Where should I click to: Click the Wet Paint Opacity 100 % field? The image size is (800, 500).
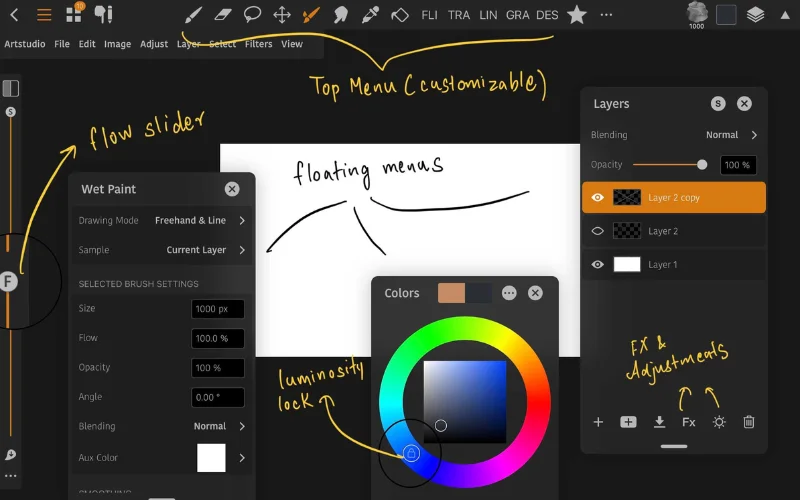(218, 368)
